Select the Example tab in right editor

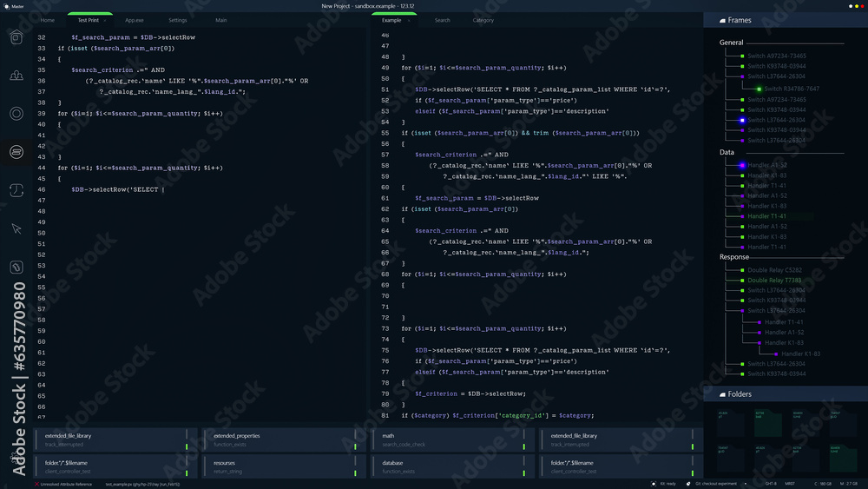coord(391,20)
